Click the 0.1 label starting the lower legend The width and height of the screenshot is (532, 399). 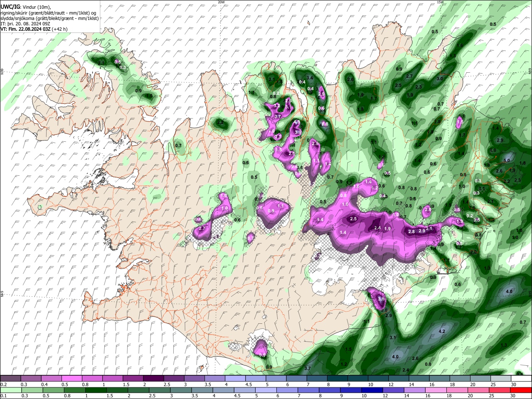3,396
